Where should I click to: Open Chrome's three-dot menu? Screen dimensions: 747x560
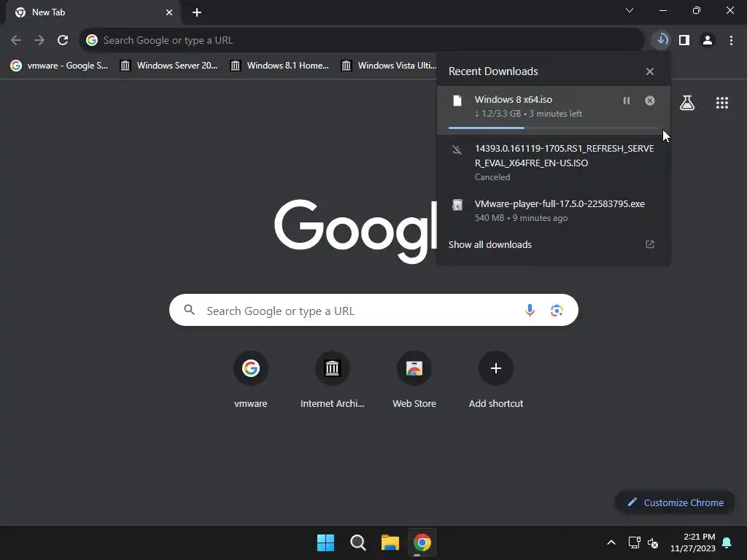(x=731, y=40)
